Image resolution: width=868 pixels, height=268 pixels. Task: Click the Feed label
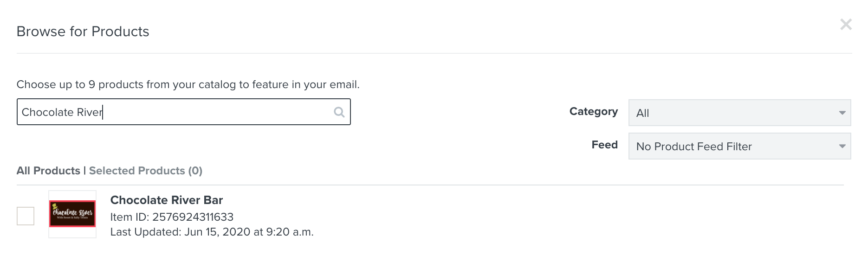pyautogui.click(x=604, y=145)
